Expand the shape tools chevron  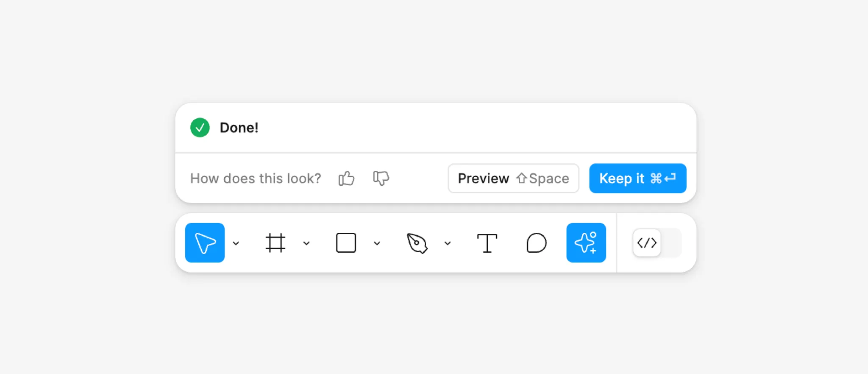(x=377, y=243)
